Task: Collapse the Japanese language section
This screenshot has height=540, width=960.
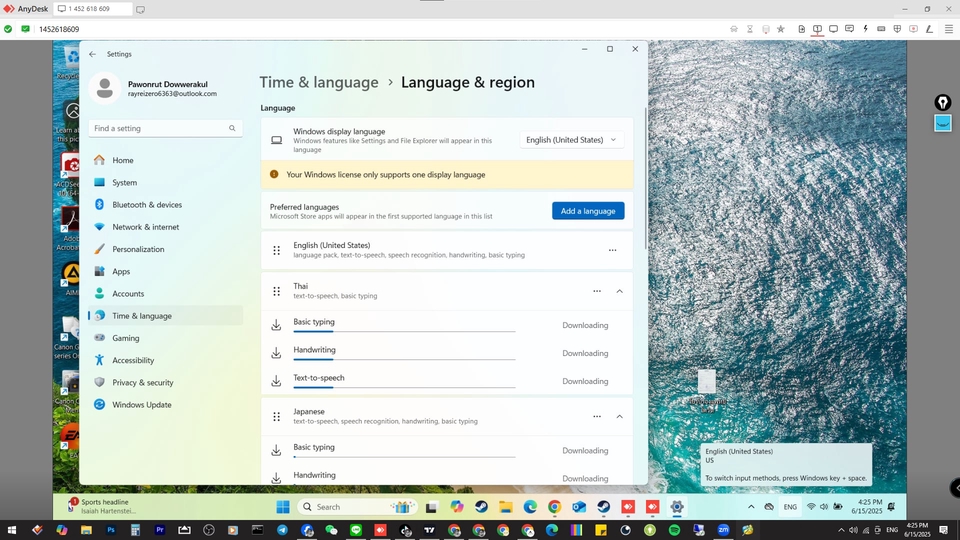Action: (619, 417)
